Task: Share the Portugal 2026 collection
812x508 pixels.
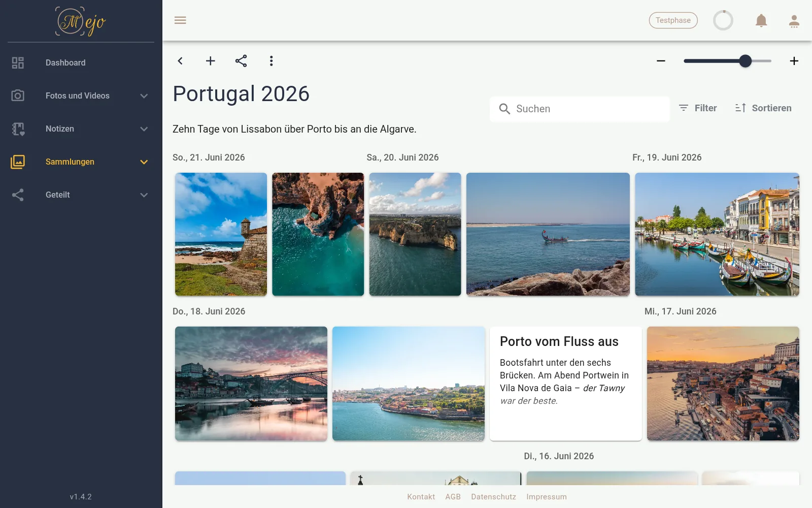Action: pos(241,61)
